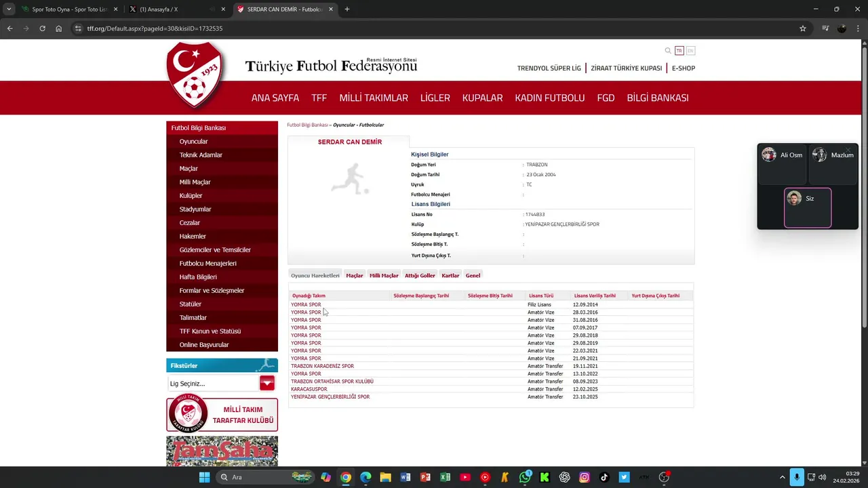Follow ZİRAAT TÜRKİYE KUPASI link
Image resolution: width=868 pixels, height=488 pixels.
626,68
